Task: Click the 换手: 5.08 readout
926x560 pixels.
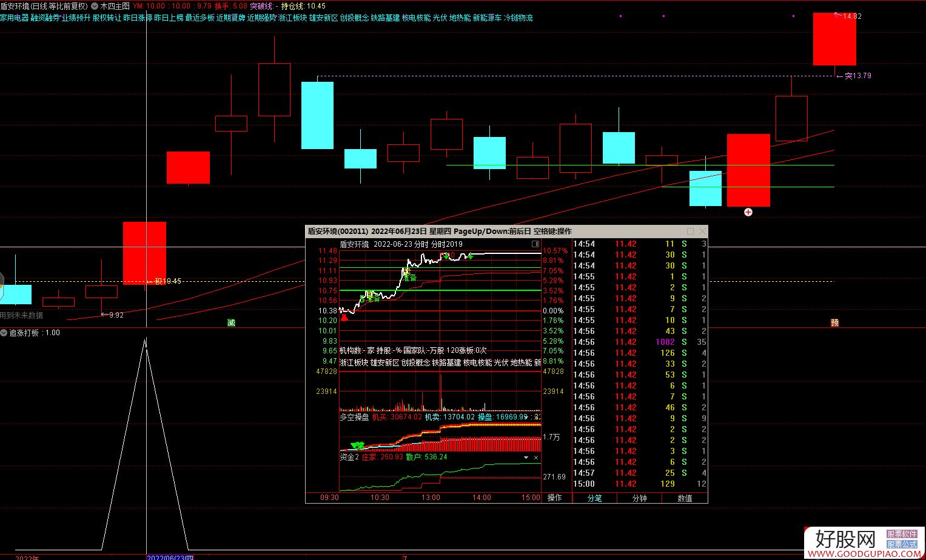Action: (x=231, y=6)
